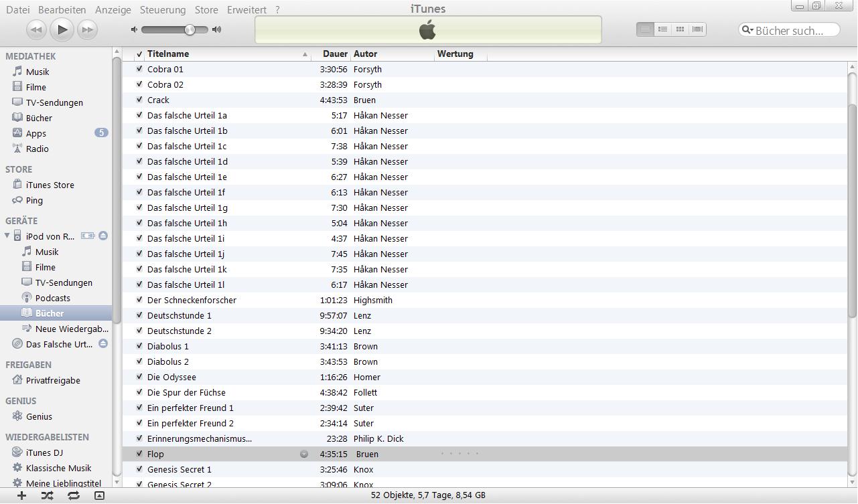858x504 pixels.
Task: Uncheck the Das falsche Urteil 1a checkbox
Action: (x=139, y=114)
